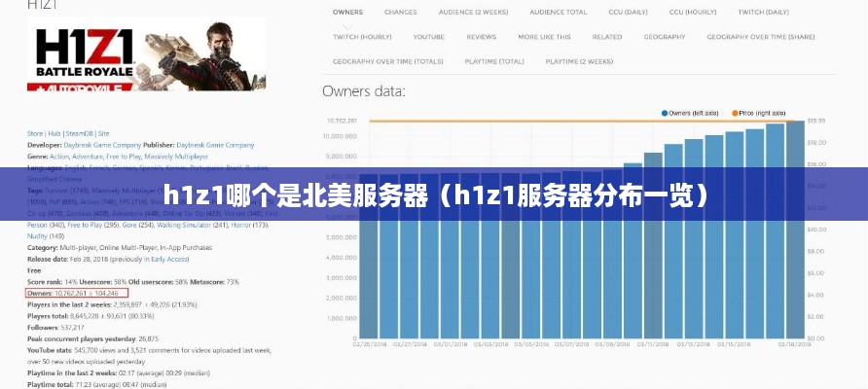Click the Owners 10,762,261 ± 104,246 text
The height and width of the screenshot is (389, 868).
(x=73, y=293)
